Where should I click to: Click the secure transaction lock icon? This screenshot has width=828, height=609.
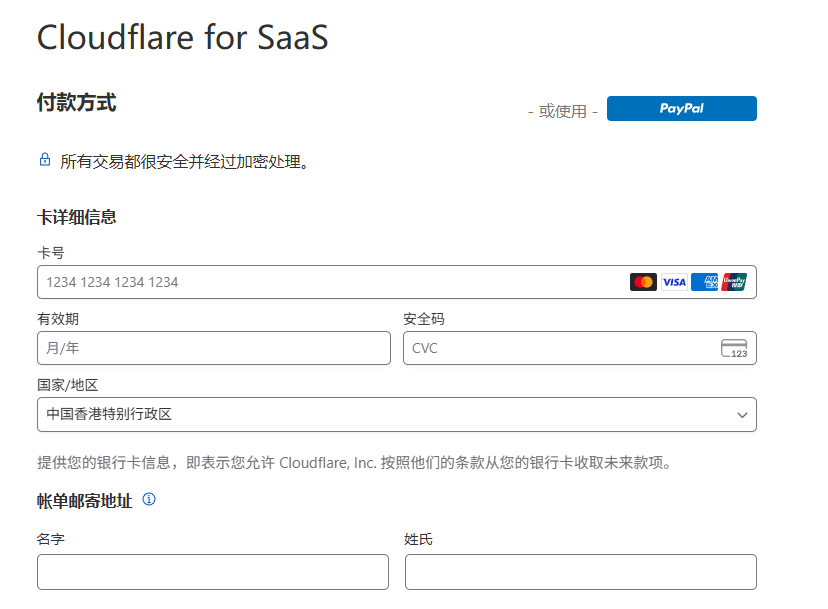(44, 159)
